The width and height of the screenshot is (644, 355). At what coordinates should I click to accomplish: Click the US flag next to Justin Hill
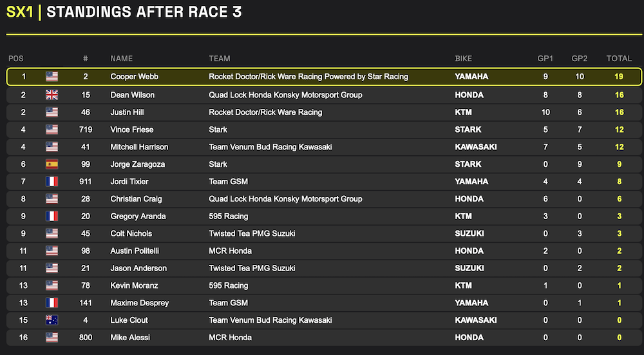(52, 112)
